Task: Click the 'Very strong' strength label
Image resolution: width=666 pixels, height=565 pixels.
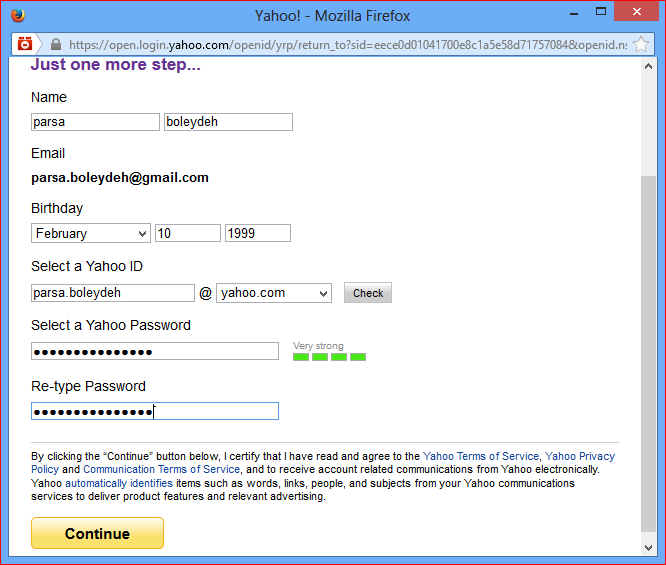Action: pos(318,346)
